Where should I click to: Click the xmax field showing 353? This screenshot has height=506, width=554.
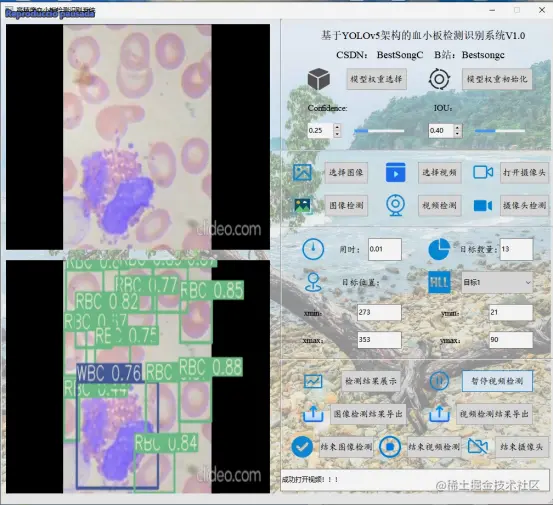point(379,340)
